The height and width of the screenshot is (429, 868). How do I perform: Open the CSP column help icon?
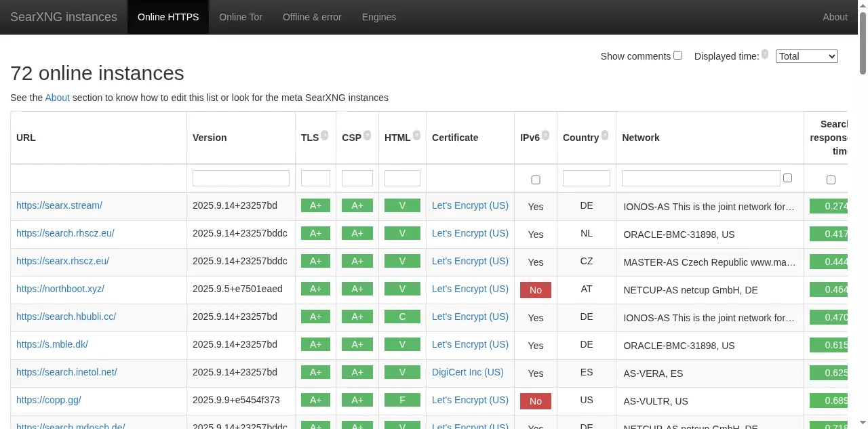(367, 136)
